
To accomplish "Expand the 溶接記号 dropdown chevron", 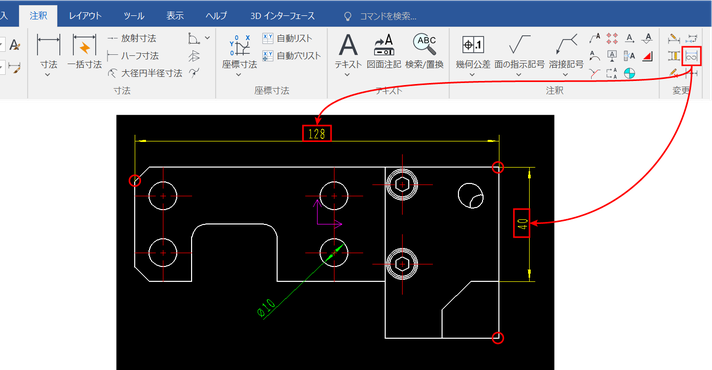I will tap(565, 74).
